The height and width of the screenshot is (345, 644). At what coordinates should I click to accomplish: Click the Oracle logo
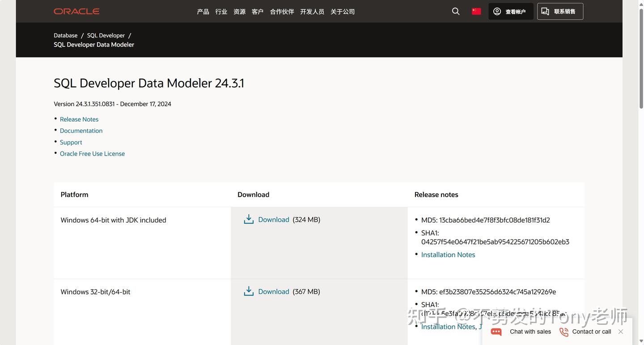[76, 11]
